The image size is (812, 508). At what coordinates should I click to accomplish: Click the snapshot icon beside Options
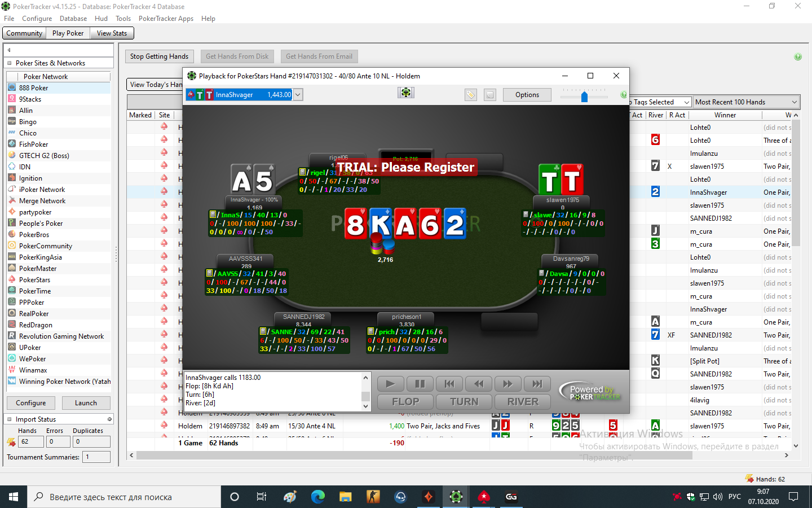[x=490, y=95]
